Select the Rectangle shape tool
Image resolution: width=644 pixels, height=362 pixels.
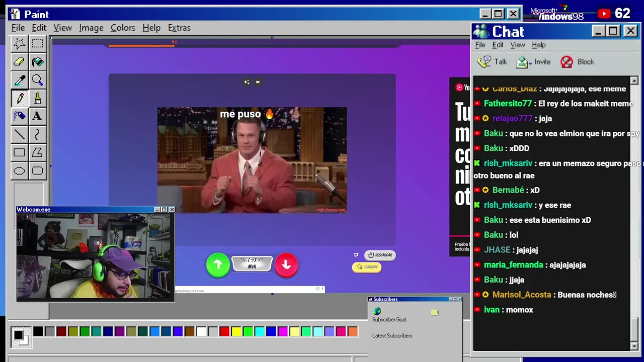point(19,152)
